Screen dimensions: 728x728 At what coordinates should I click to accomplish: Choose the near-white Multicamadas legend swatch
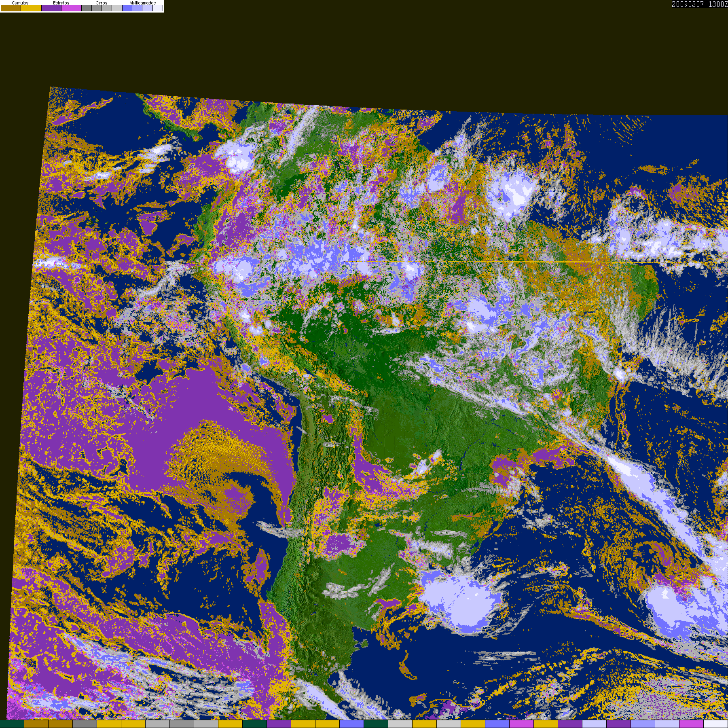[x=157, y=8]
